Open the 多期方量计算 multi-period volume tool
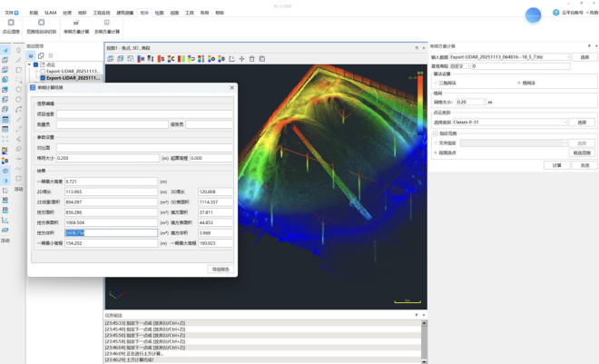The image size is (599, 364). (106, 24)
